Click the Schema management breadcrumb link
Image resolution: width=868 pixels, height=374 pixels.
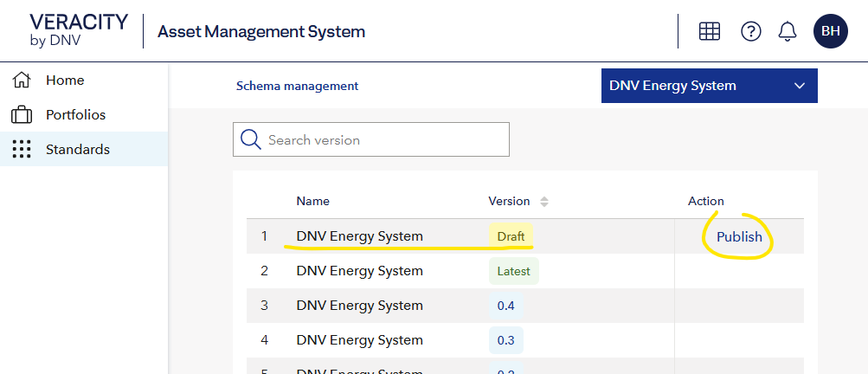point(298,86)
